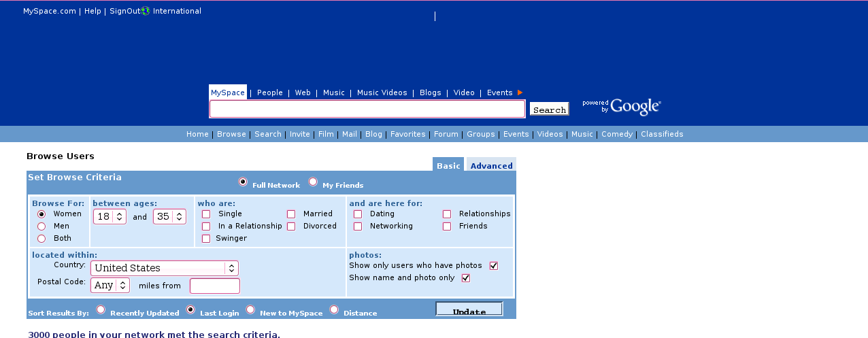This screenshot has width=868, height=338.
Task: Click the orange arrow after Events
Action: point(520,92)
